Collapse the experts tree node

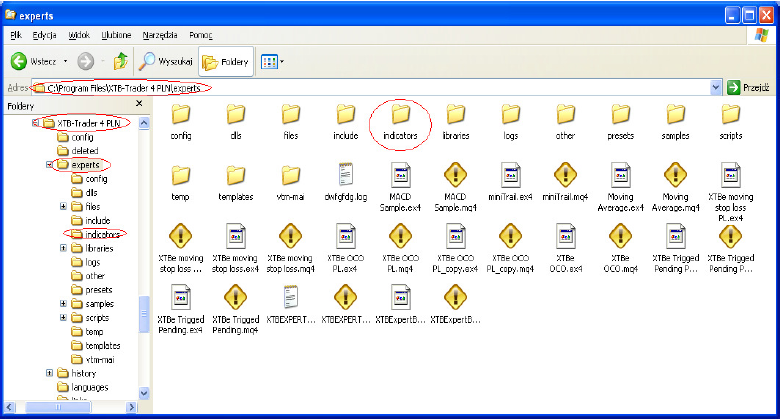[50, 164]
